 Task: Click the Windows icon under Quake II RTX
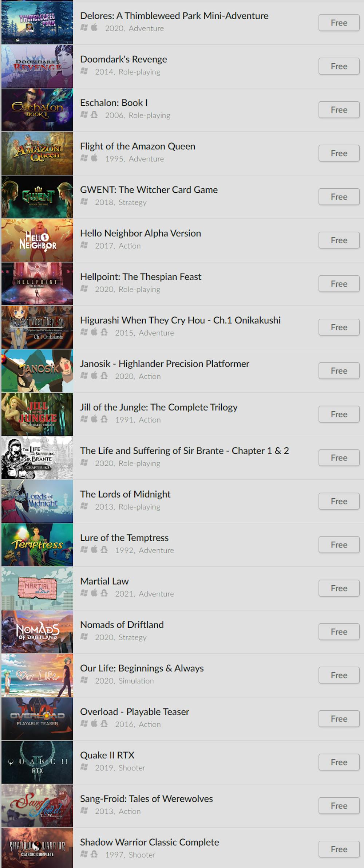84,767
